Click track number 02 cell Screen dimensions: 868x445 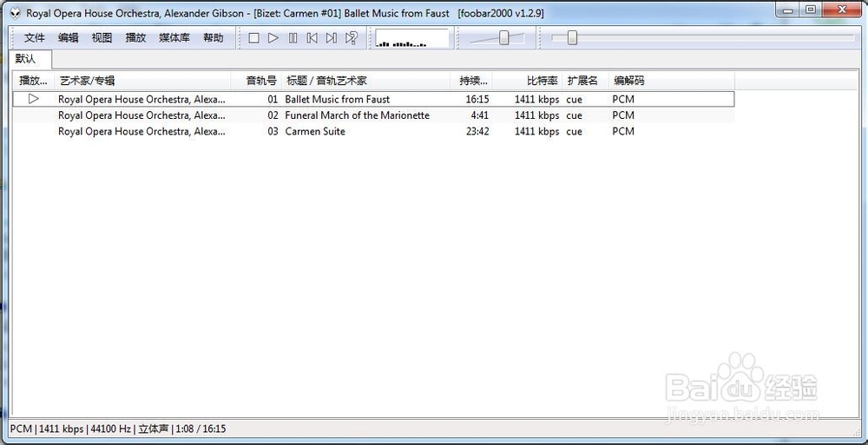(x=273, y=115)
